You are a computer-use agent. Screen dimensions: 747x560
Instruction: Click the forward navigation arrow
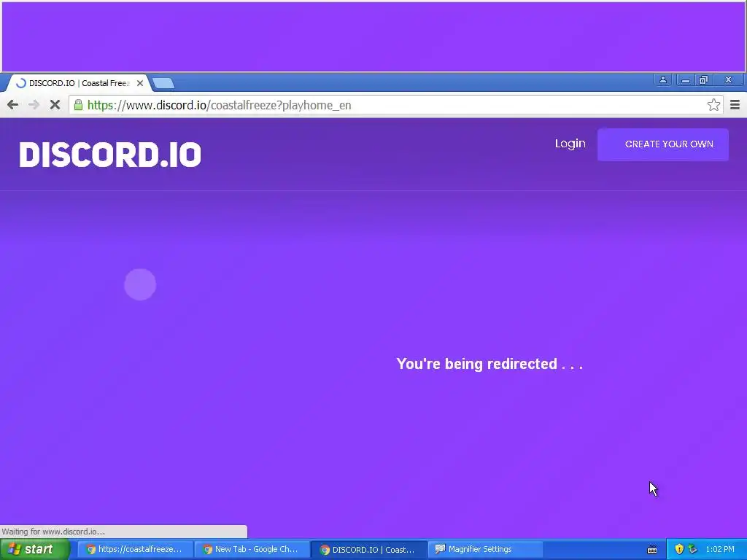34,105
